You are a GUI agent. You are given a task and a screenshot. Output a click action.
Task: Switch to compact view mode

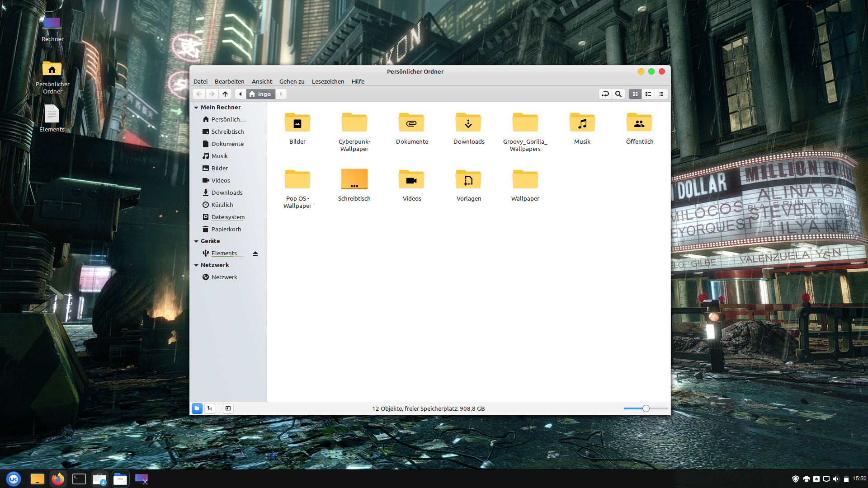click(661, 94)
